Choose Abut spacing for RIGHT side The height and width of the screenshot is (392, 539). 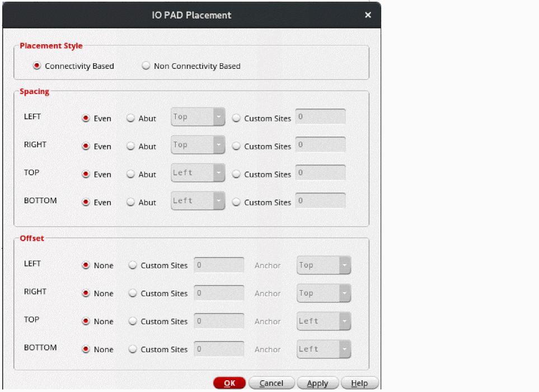(x=130, y=146)
